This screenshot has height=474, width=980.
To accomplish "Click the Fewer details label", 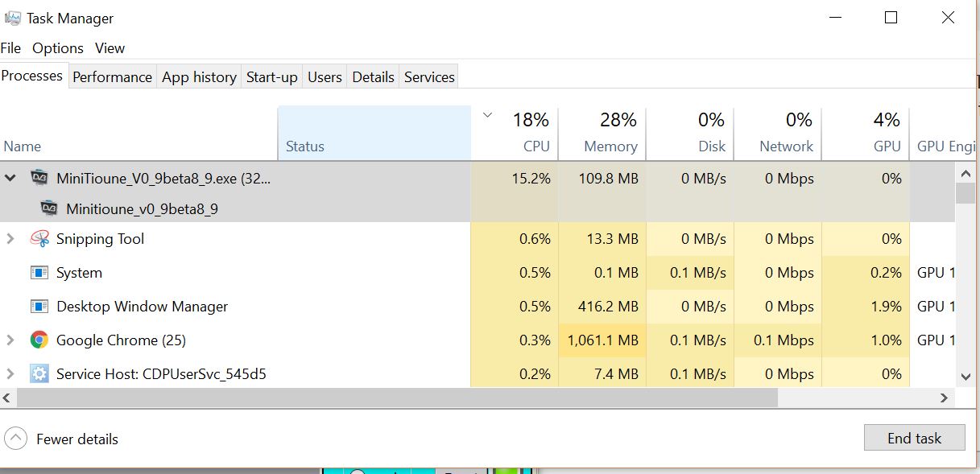I will coord(77,439).
